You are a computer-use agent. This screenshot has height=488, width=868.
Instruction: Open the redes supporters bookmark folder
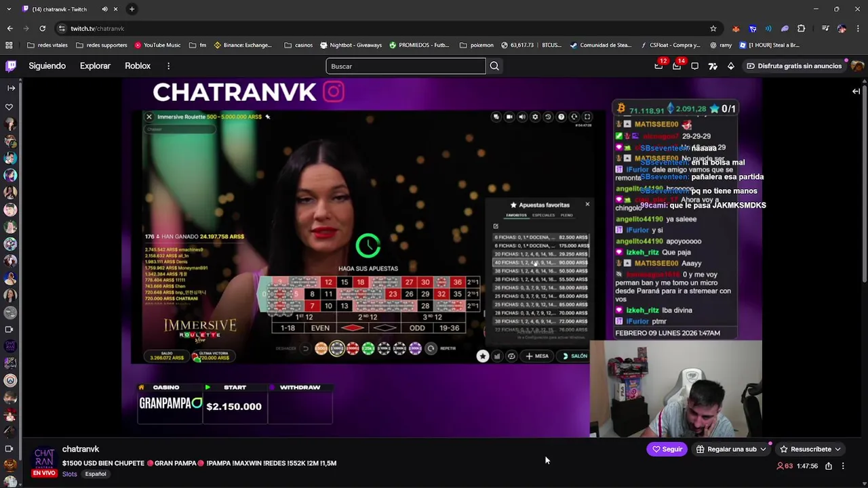coord(102,45)
